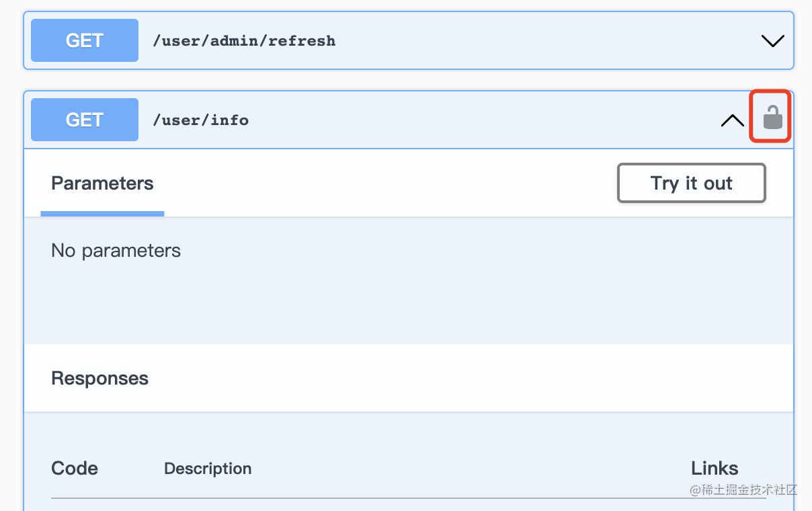The image size is (812, 511).
Task: Collapse the /user/info endpoint with up chevron
Action: 732,120
